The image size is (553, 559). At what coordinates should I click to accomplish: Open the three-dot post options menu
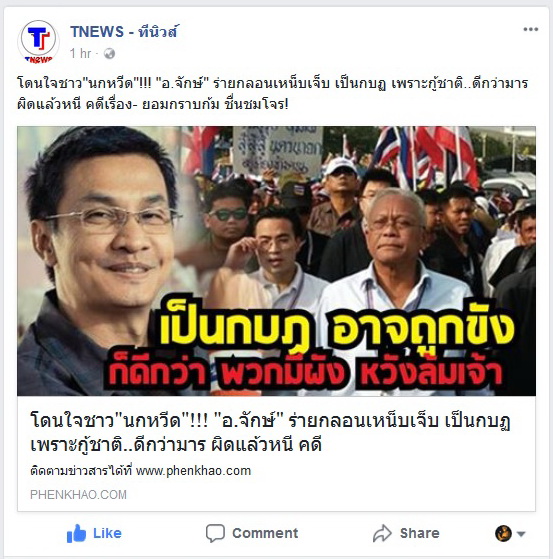pos(530,29)
